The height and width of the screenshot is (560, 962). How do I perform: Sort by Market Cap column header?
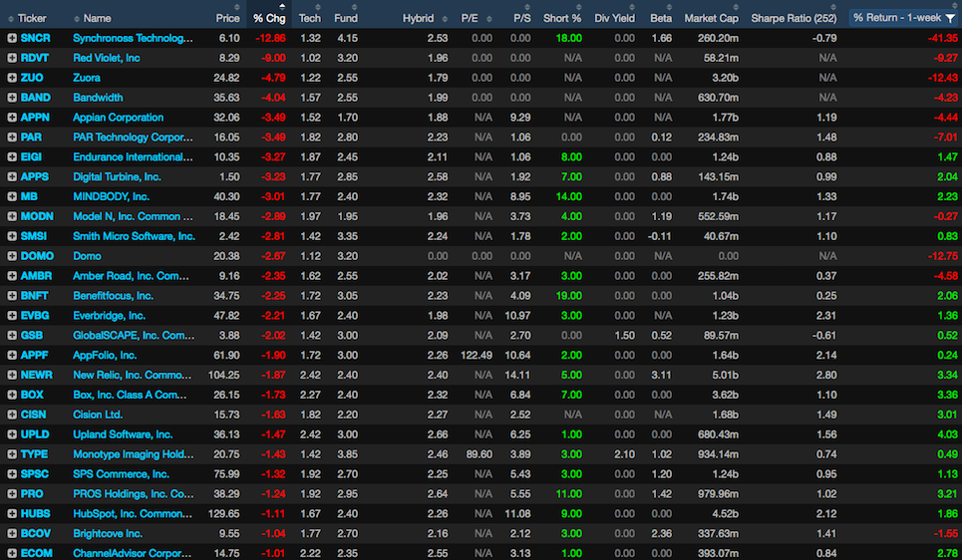click(711, 18)
